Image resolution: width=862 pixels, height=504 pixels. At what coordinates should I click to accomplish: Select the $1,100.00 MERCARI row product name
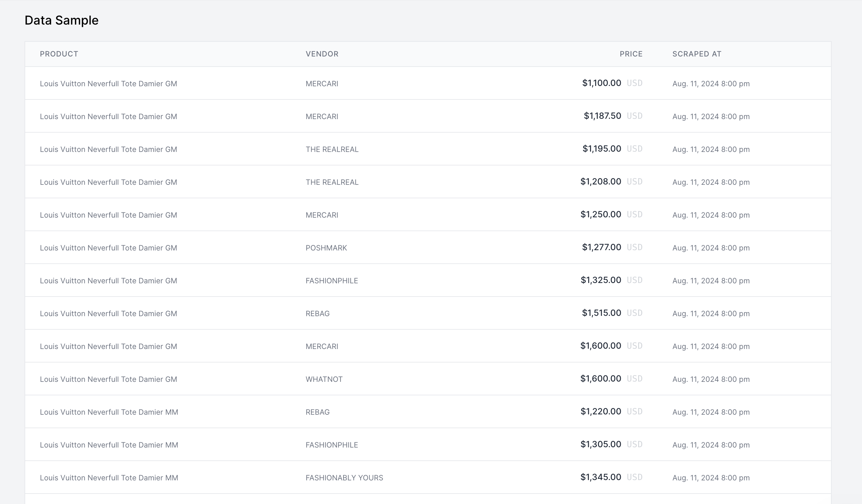(x=108, y=83)
